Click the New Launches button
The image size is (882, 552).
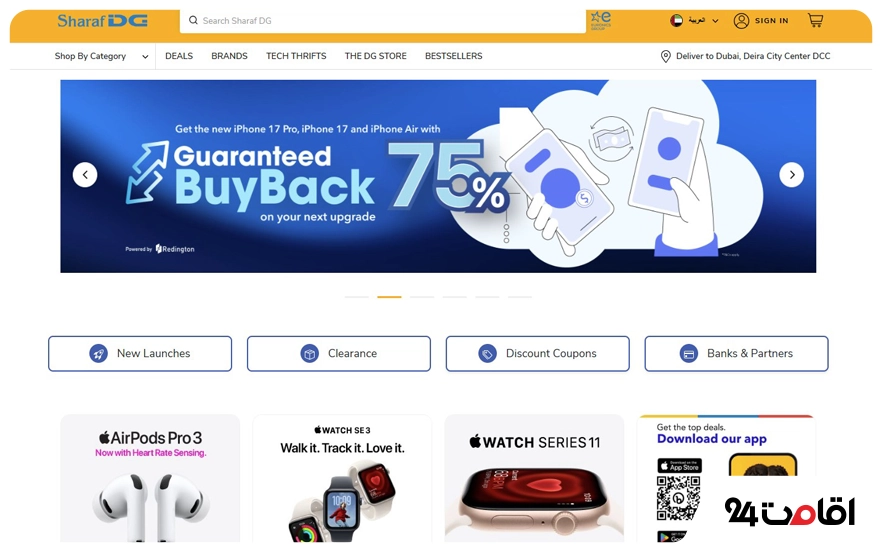tap(140, 353)
